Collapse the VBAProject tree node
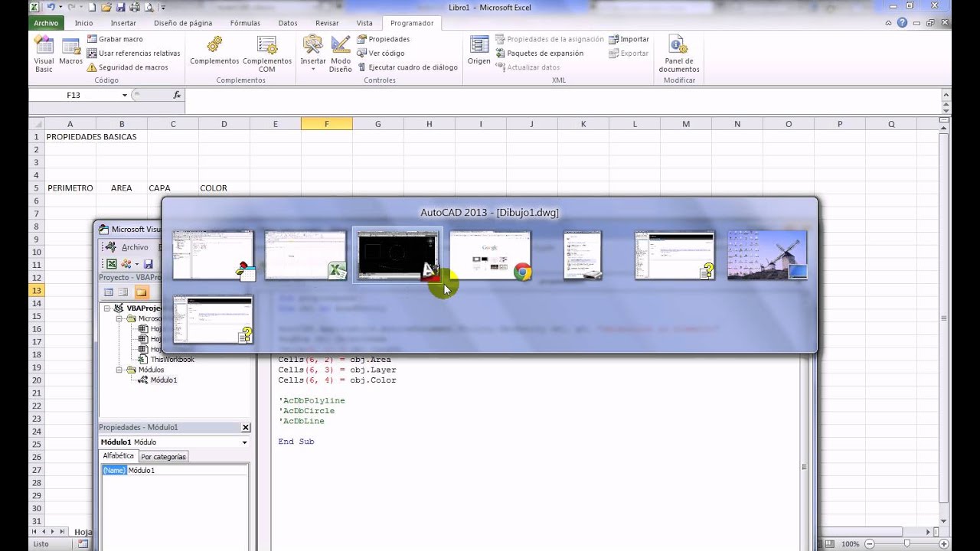 107,308
